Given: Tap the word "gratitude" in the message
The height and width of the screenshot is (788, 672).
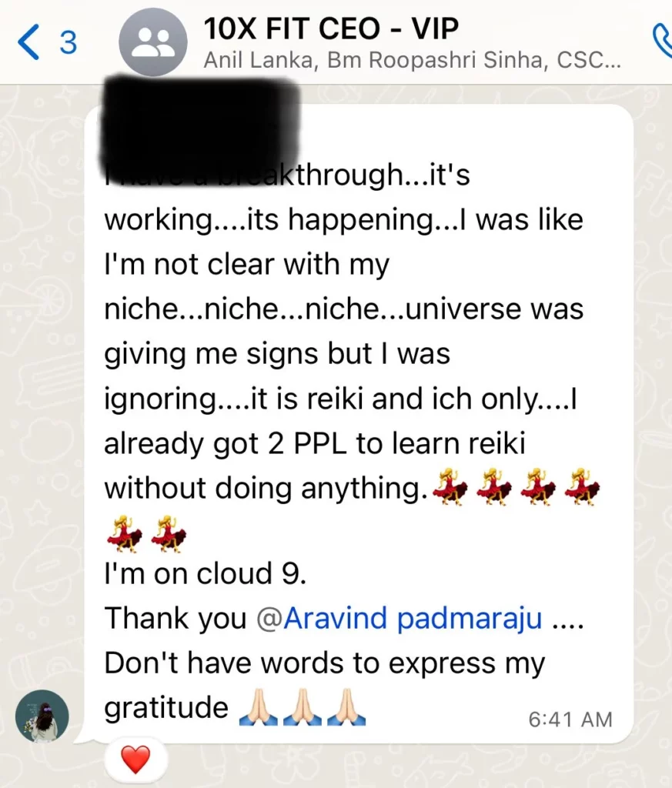Looking at the screenshot, I should pyautogui.click(x=166, y=708).
